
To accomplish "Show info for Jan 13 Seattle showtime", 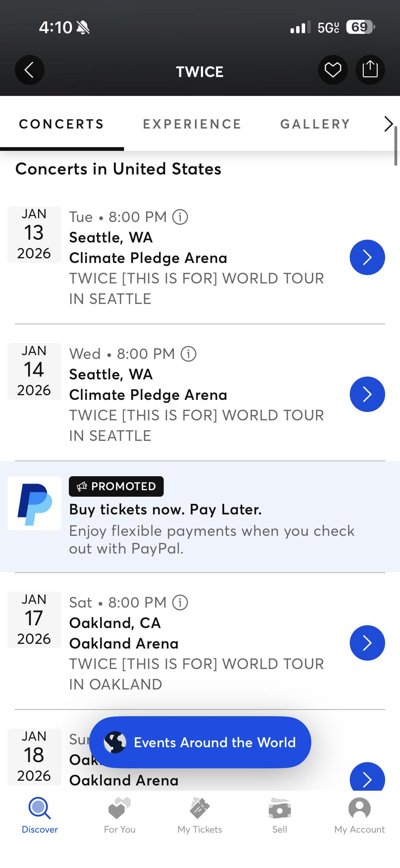I will pyautogui.click(x=180, y=217).
